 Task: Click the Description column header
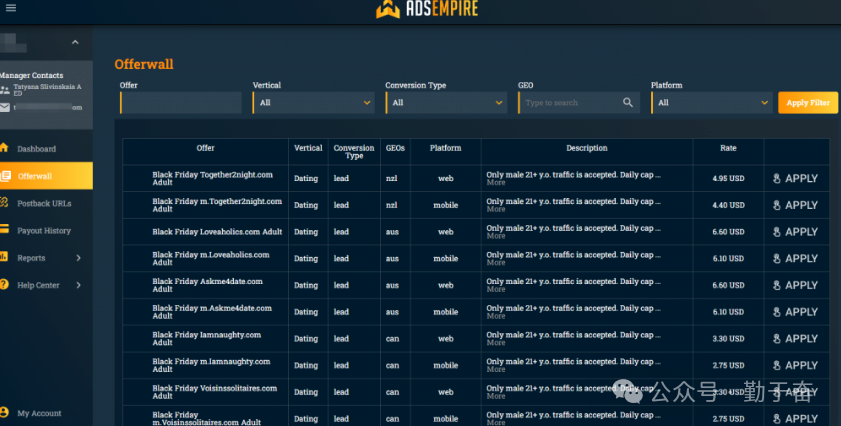tap(587, 148)
